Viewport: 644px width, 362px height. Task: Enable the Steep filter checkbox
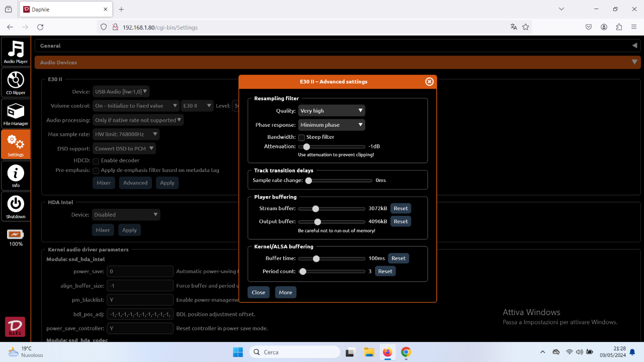click(x=301, y=137)
